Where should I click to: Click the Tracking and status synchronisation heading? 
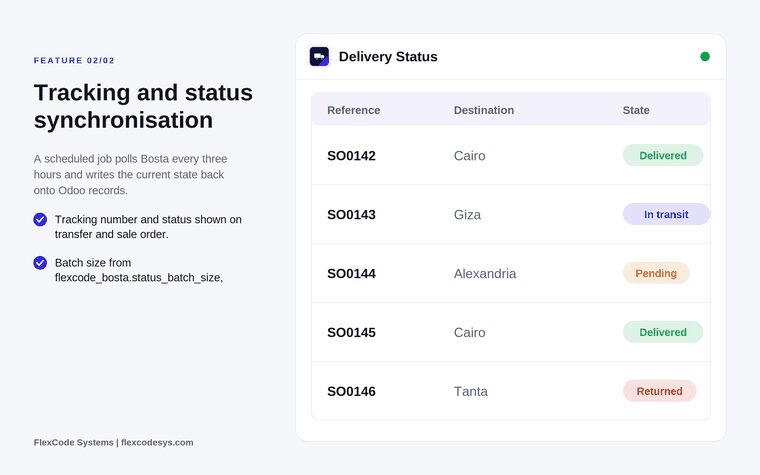[143, 106]
